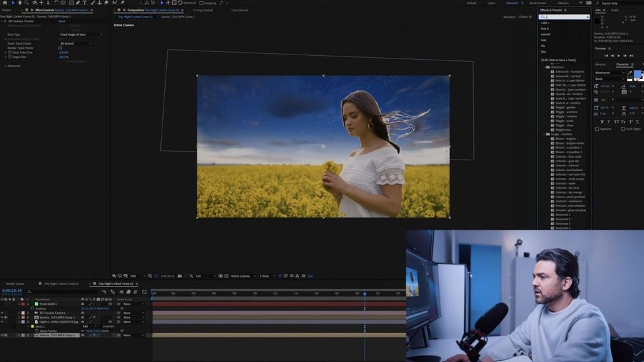Open the Shot Type dropdown
Screen dimensions: 644x362
pos(81,34)
